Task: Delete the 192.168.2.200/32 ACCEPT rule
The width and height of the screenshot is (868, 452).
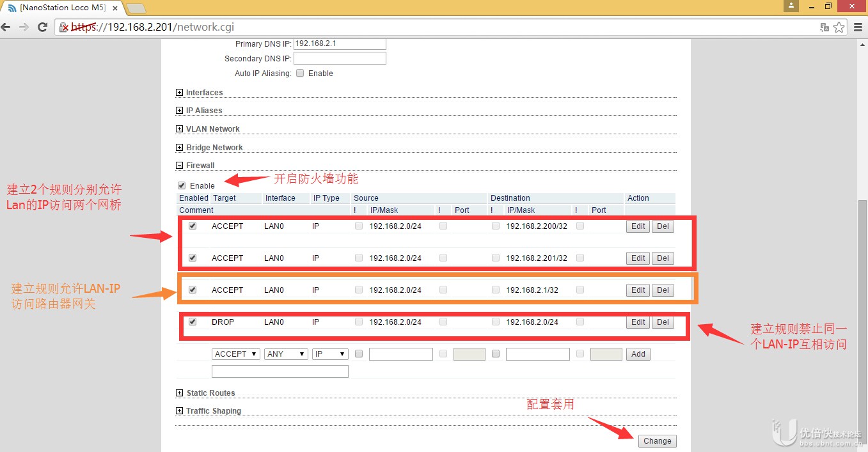Action: coord(663,226)
